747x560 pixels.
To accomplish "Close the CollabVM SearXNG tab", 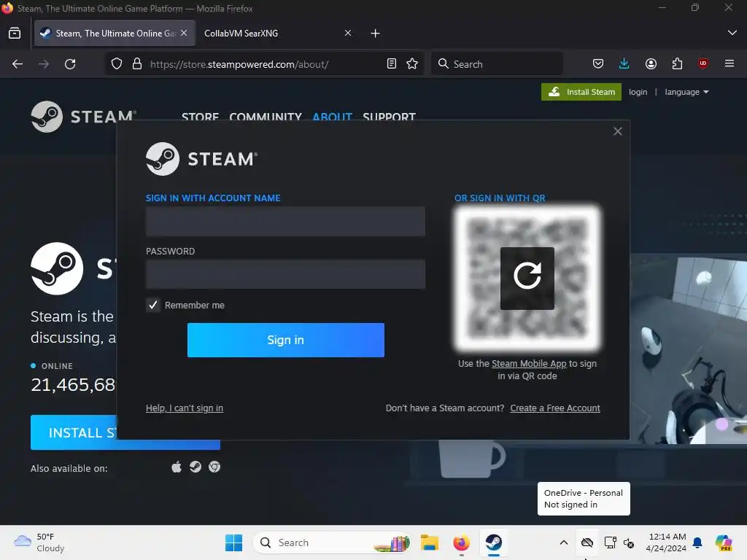I will click(348, 33).
